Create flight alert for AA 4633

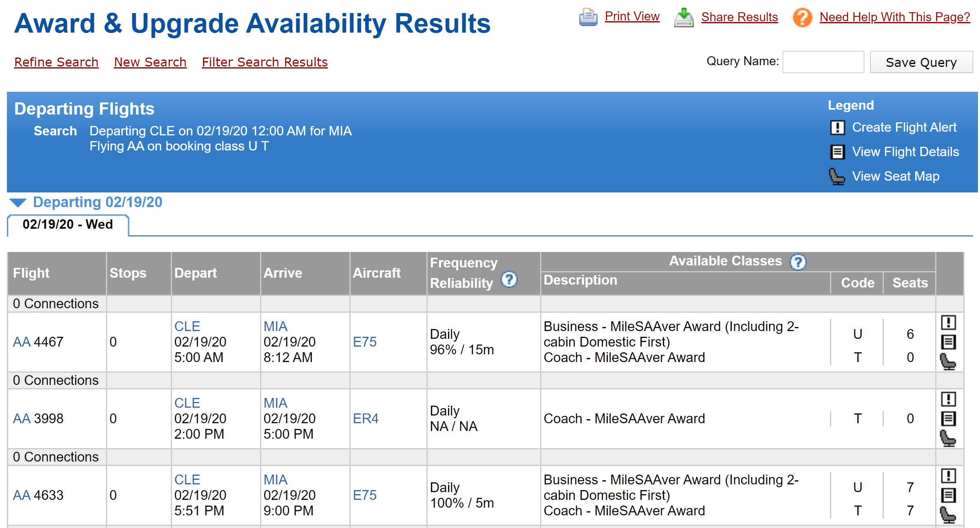(948, 476)
